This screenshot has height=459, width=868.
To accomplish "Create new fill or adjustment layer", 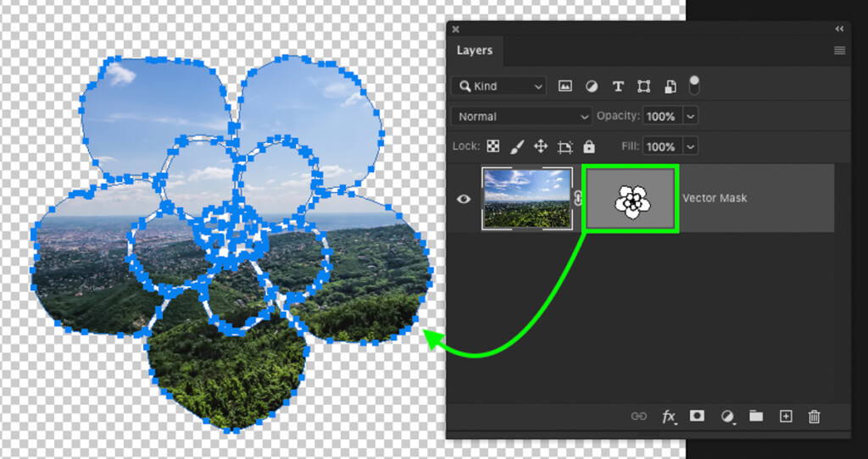I will pos(727,417).
